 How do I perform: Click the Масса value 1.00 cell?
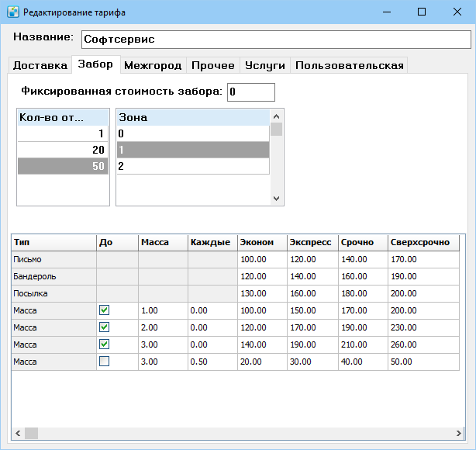tap(164, 310)
